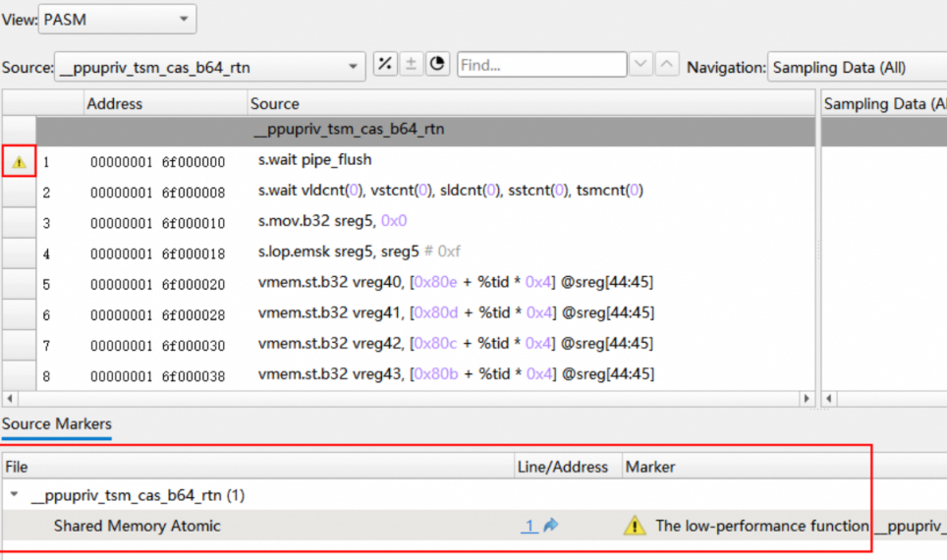
Task: Follow the line 1 link
Action: [x=529, y=527]
